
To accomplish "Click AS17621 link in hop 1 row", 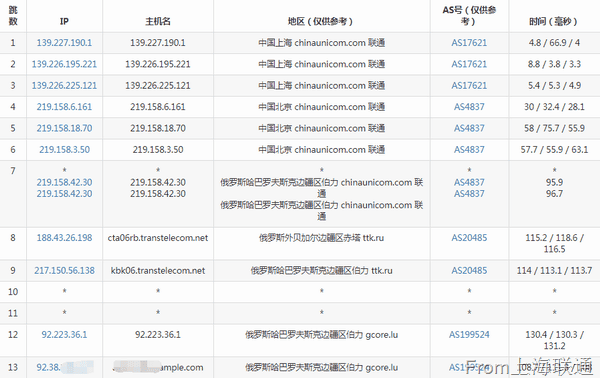I will pyautogui.click(x=469, y=42).
